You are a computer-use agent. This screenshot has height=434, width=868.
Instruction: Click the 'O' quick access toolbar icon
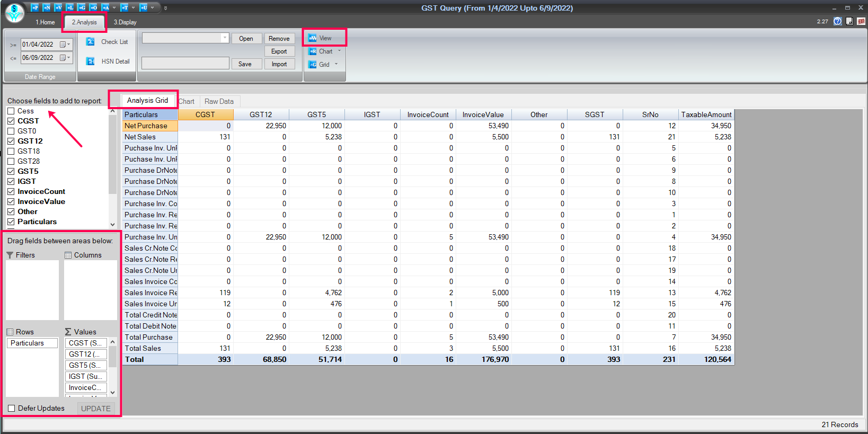(x=93, y=7)
